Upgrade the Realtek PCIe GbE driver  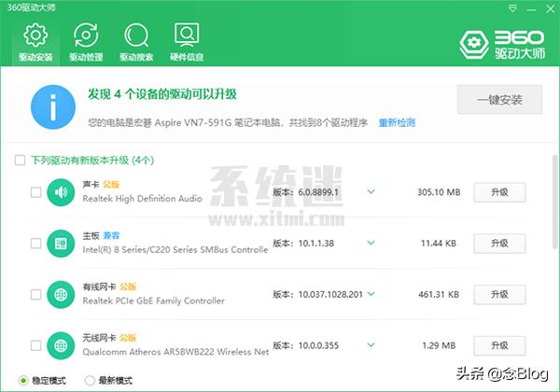point(499,295)
